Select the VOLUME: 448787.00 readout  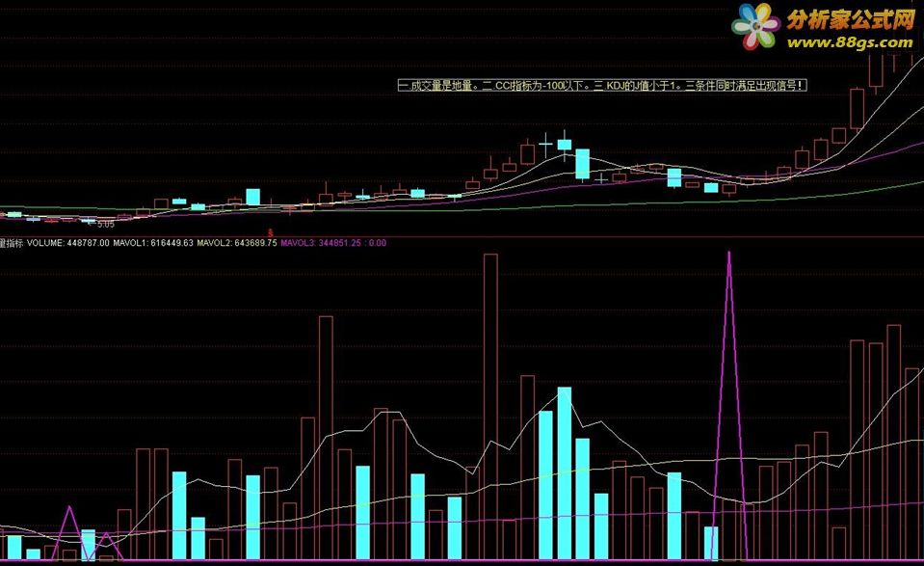coord(67,243)
